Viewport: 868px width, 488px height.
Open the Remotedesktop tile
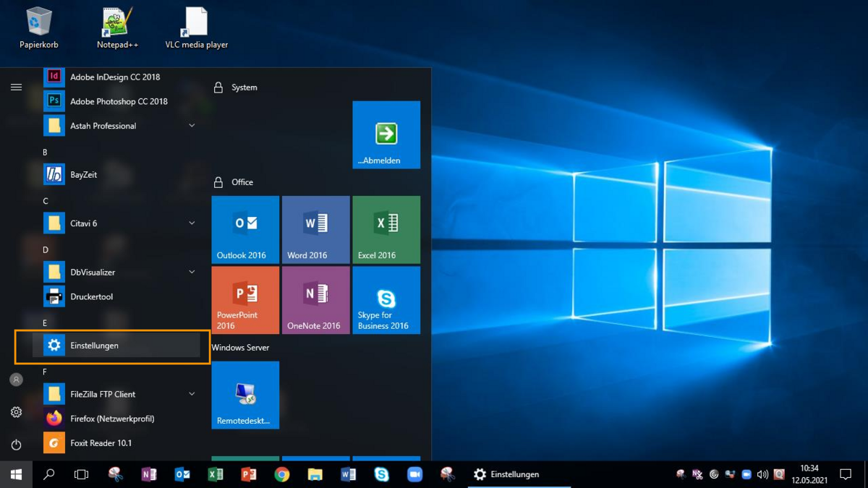[x=245, y=395]
